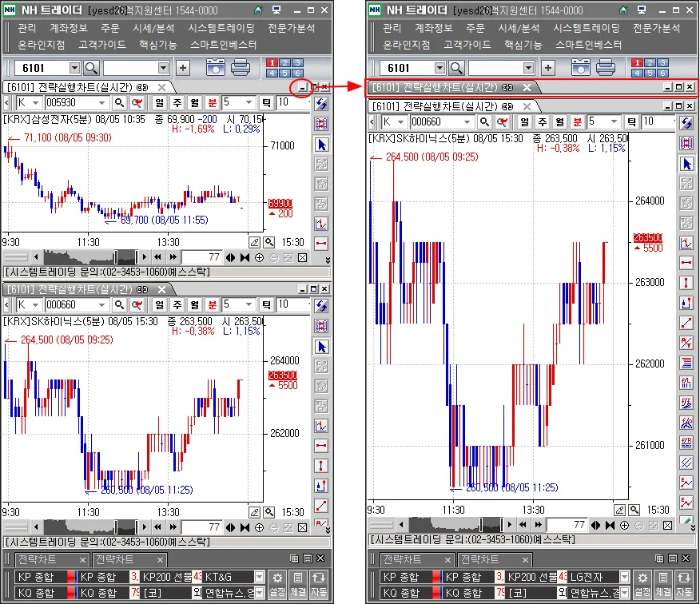The width and height of the screenshot is (700, 604).
Task: Open the K market dropdown on Samsung chart
Action: click(x=35, y=103)
